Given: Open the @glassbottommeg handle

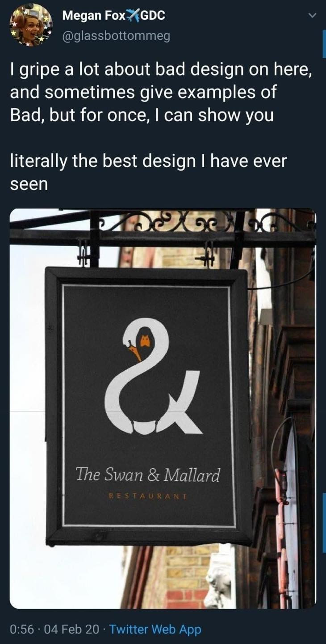Looking at the screenshot, I should coord(116,36).
